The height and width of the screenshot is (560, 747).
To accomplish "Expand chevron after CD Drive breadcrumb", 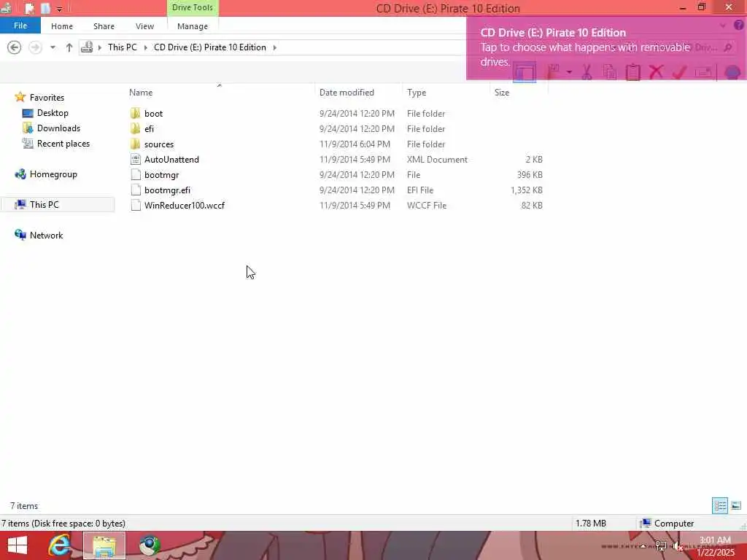I will (275, 47).
